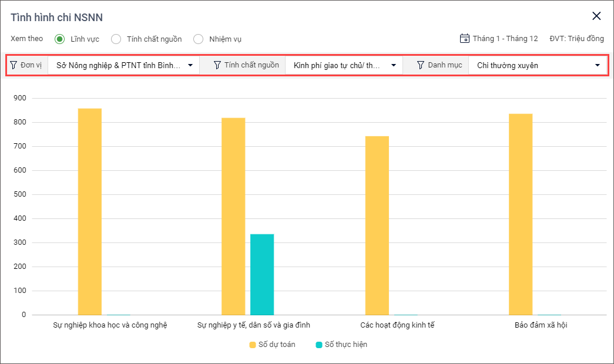Click the yellow bar for Sự nghiệp khoa học
The height and width of the screenshot is (364, 614).
click(x=90, y=211)
